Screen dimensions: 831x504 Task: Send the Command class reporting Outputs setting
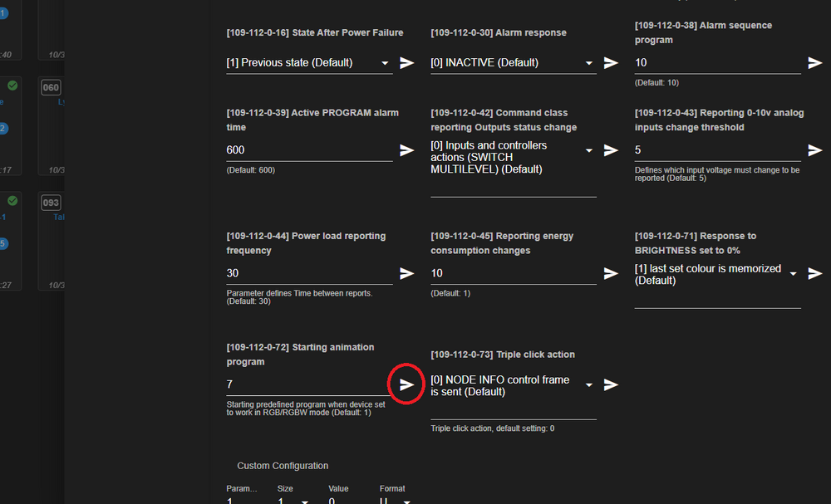(x=611, y=149)
